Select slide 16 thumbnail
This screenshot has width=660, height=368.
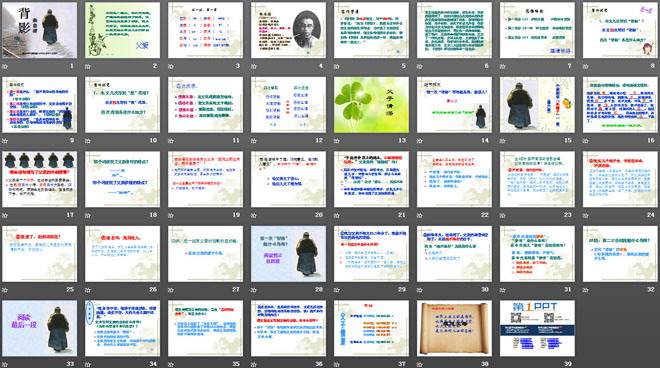point(620,105)
